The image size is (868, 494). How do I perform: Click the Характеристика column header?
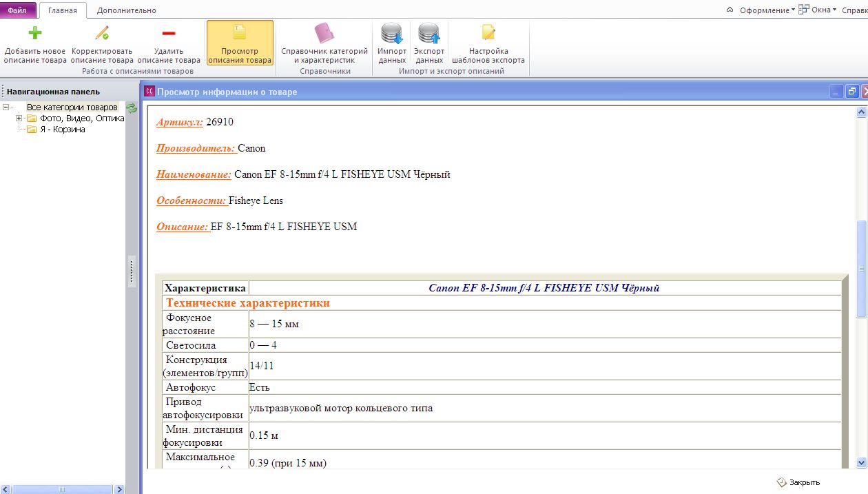[x=205, y=288]
